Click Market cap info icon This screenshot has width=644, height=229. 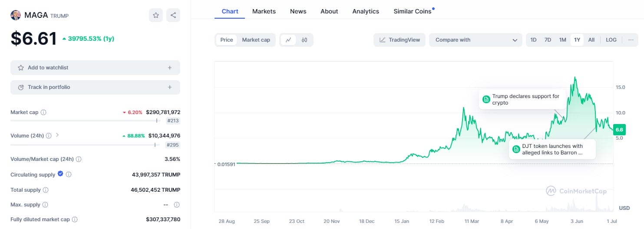coord(43,112)
